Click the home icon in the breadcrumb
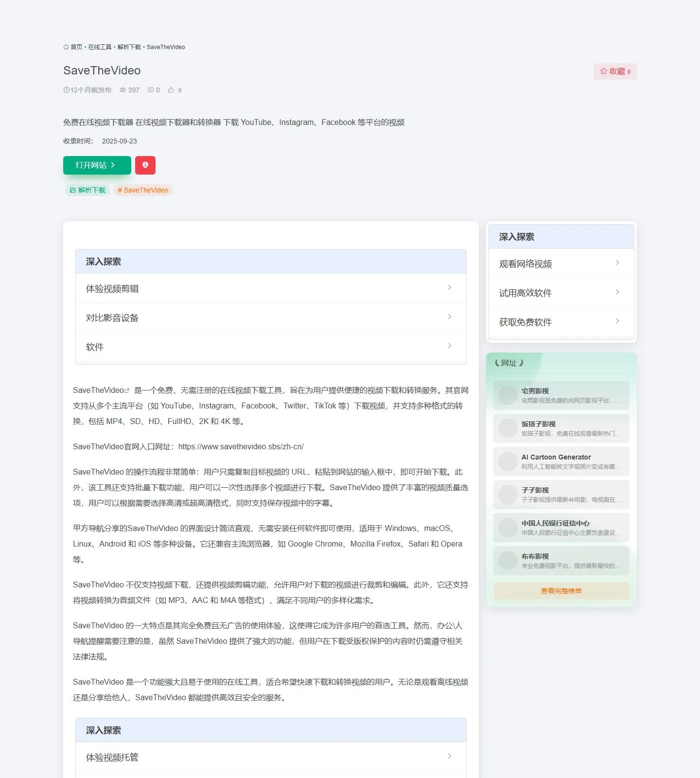Image resolution: width=700 pixels, height=778 pixels. tap(66, 47)
